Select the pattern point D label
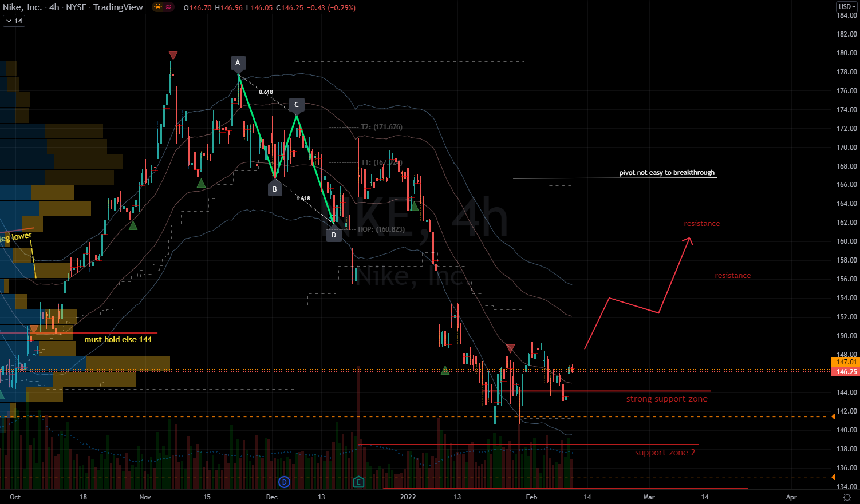 point(334,235)
